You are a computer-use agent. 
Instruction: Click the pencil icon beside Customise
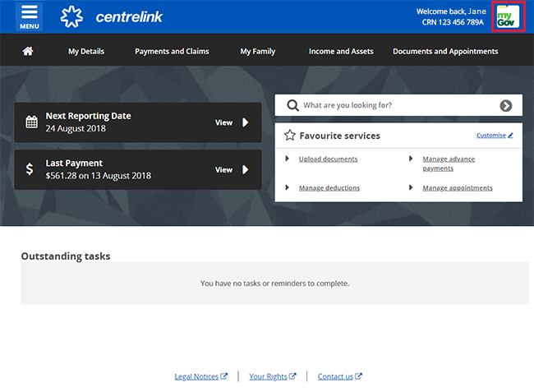[510, 136]
